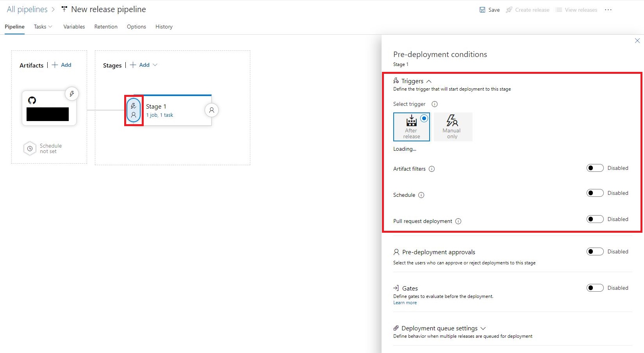Open the Learn more link under Gates

[405, 303]
